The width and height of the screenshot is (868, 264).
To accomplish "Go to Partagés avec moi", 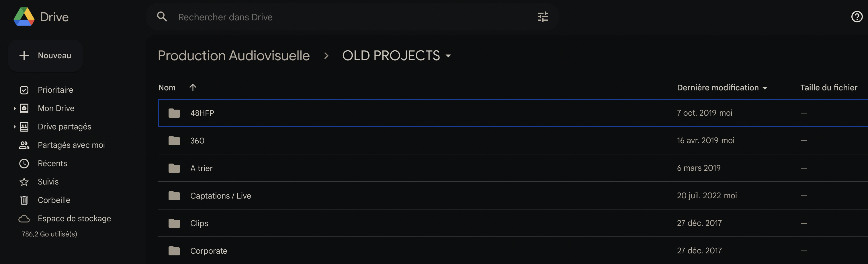I will (x=71, y=145).
